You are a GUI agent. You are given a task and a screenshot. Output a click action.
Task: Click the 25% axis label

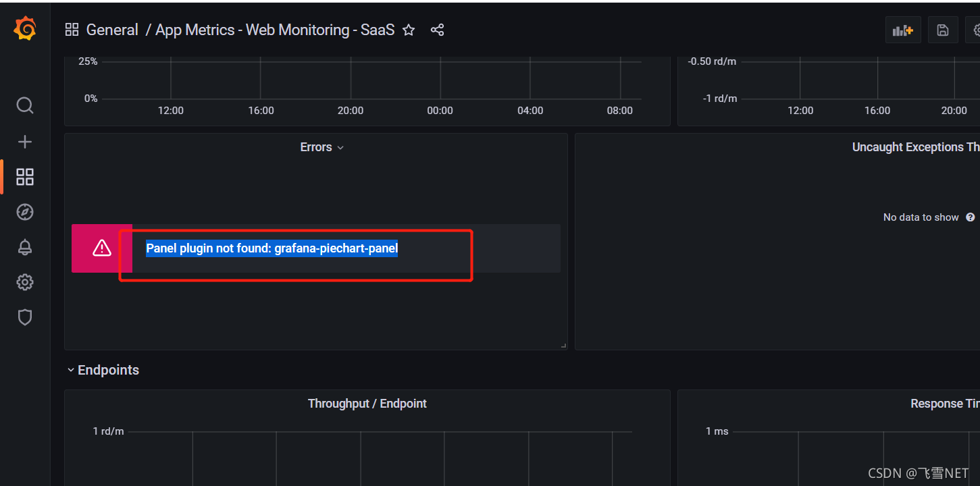[88, 61]
